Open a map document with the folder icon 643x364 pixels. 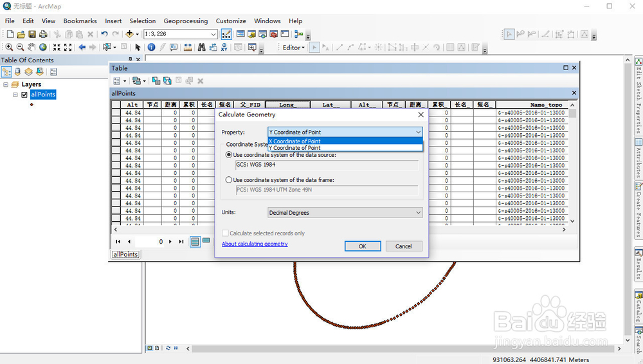pyautogui.click(x=21, y=35)
